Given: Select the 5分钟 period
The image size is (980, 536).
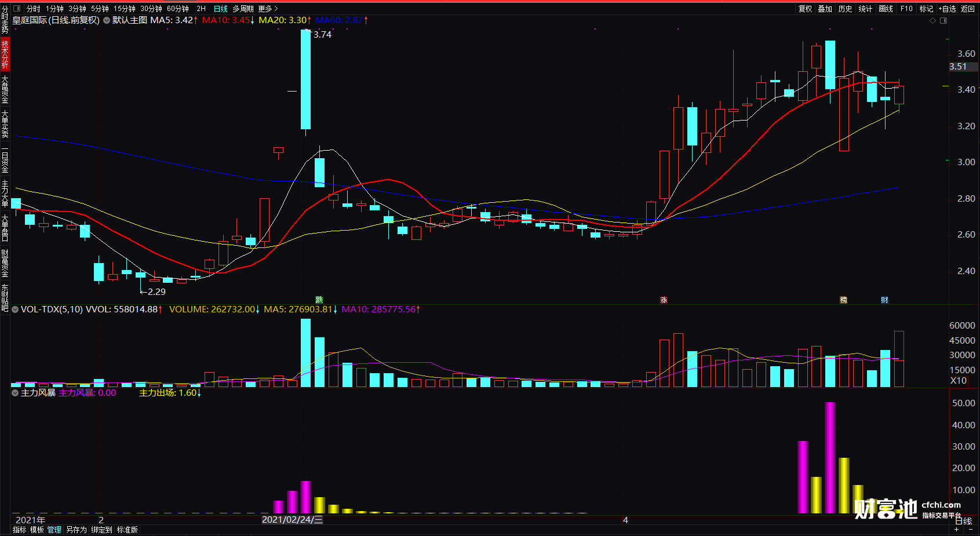Looking at the screenshot, I should pos(100,9).
